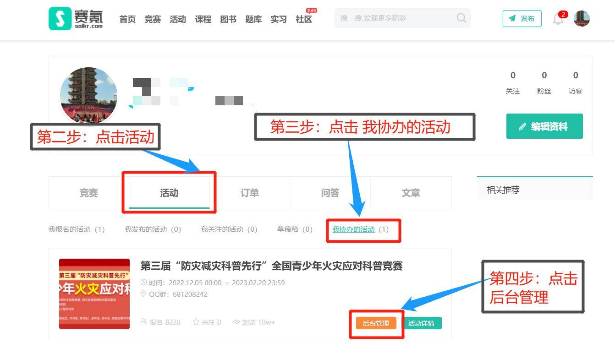Viewport: 615px width, 364px height.
Task: Click the user avatar in header
Action: click(582, 18)
